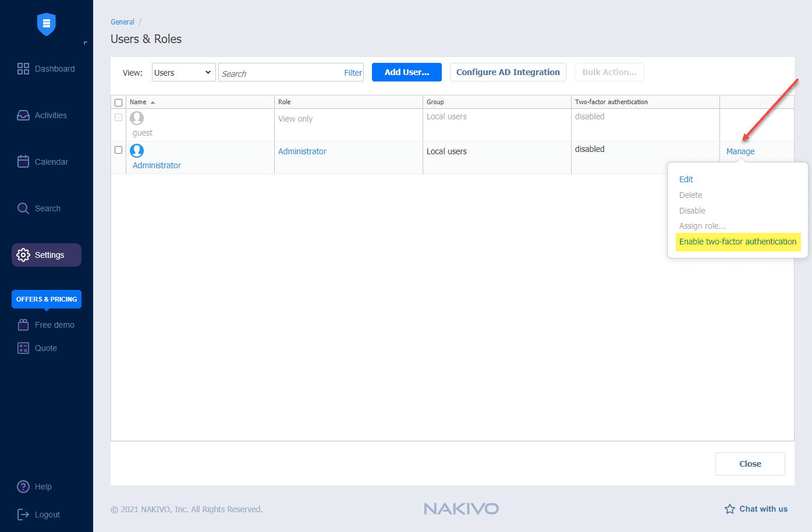This screenshot has height=532, width=812.
Task: Tick the checkbox next to the guest user
Action: (119, 116)
